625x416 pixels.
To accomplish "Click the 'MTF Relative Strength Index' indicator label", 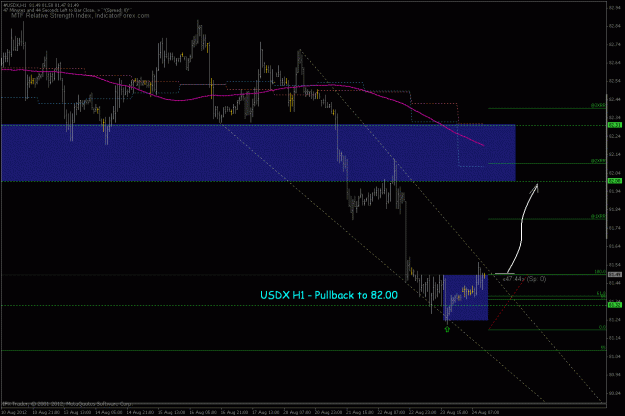I will pos(80,16).
